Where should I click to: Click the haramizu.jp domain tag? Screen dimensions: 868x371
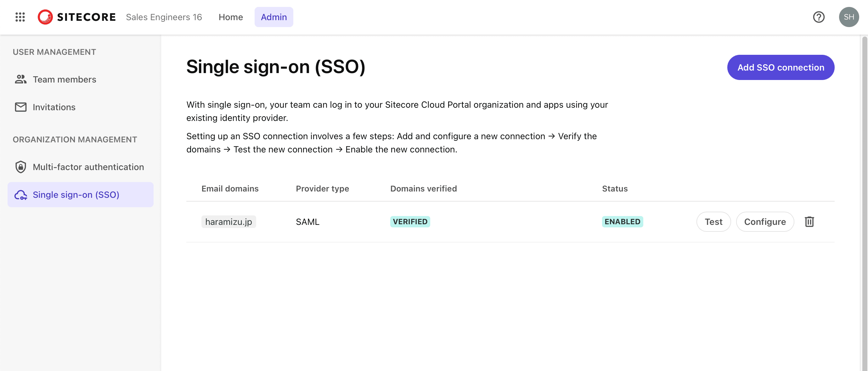pyautogui.click(x=228, y=222)
